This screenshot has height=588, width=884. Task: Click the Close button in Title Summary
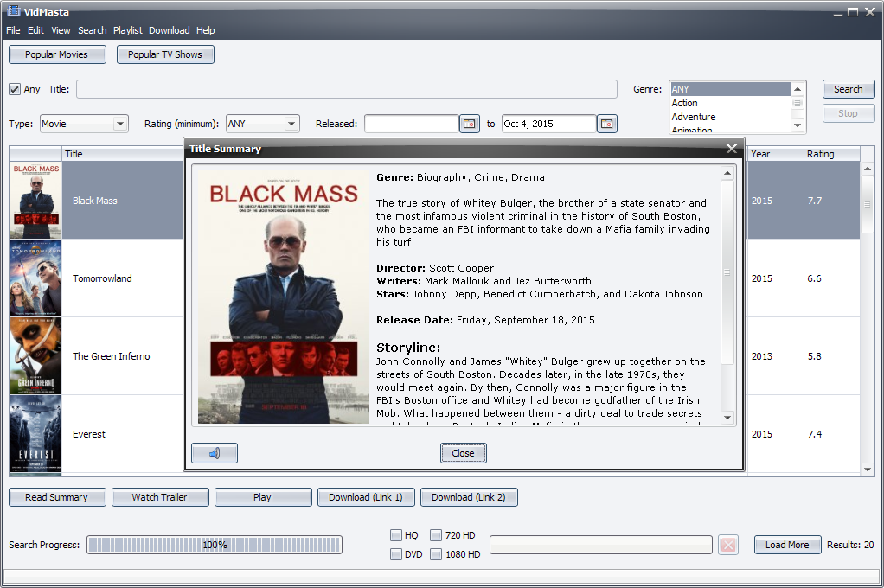click(463, 453)
